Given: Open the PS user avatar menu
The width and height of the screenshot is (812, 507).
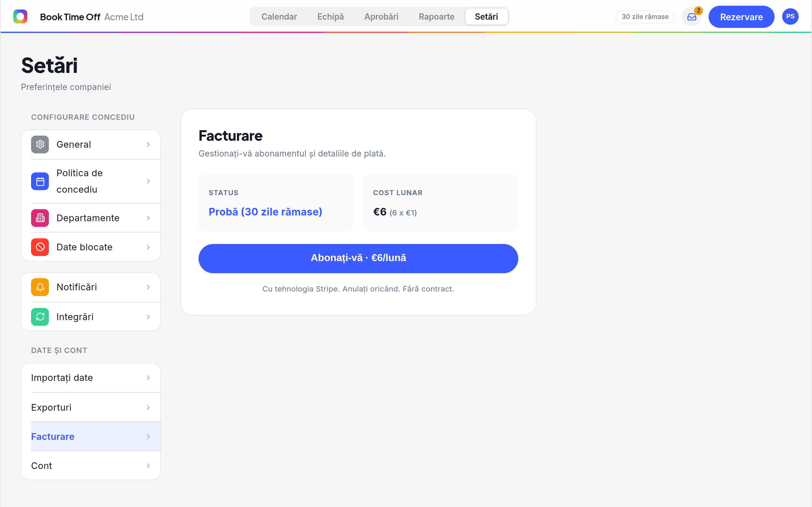Looking at the screenshot, I should [x=790, y=17].
